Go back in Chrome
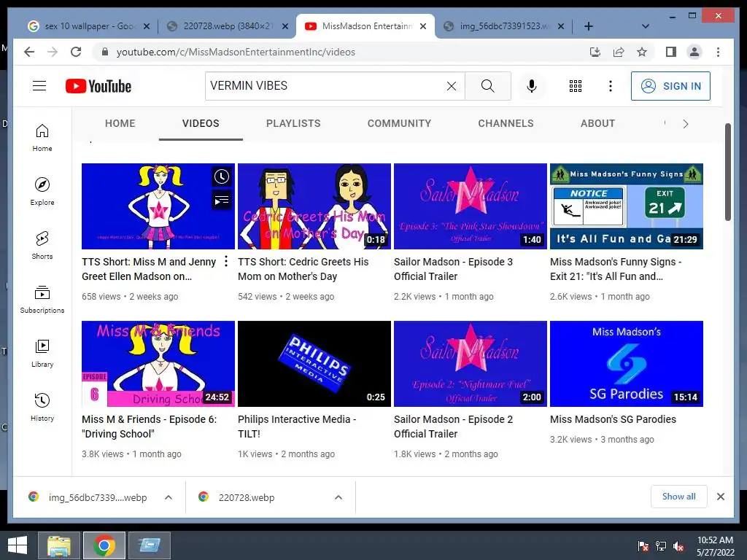This screenshot has width=747, height=560. pos(29,52)
